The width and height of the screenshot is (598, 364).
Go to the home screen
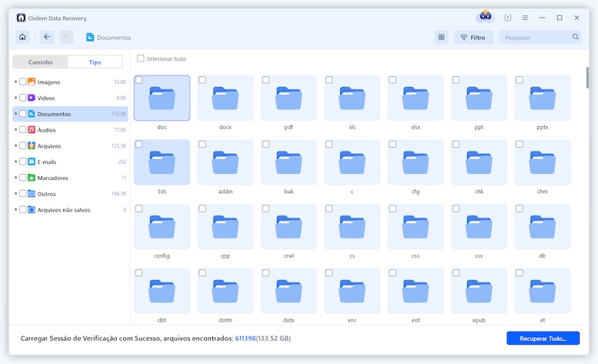tap(22, 37)
